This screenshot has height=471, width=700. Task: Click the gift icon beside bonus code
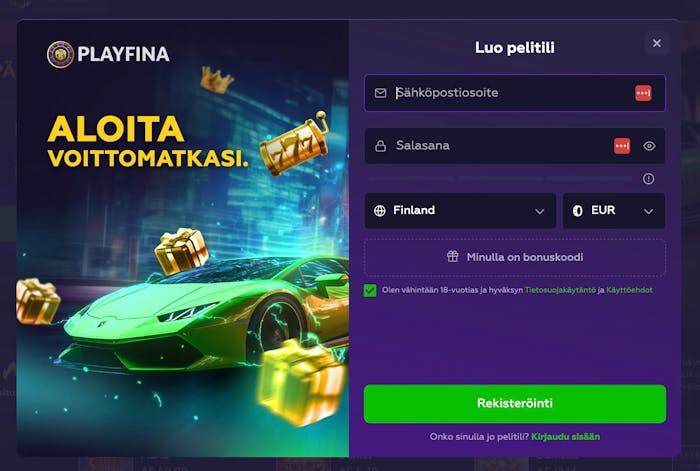point(453,256)
